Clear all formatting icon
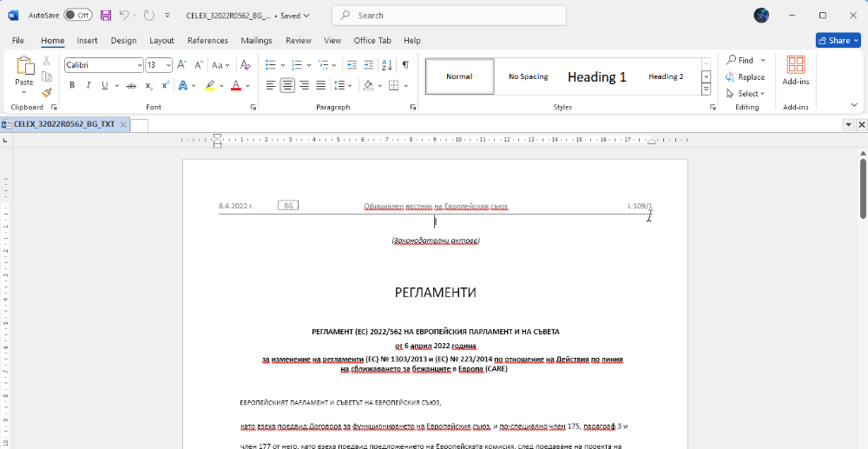868x449 pixels. point(246,65)
